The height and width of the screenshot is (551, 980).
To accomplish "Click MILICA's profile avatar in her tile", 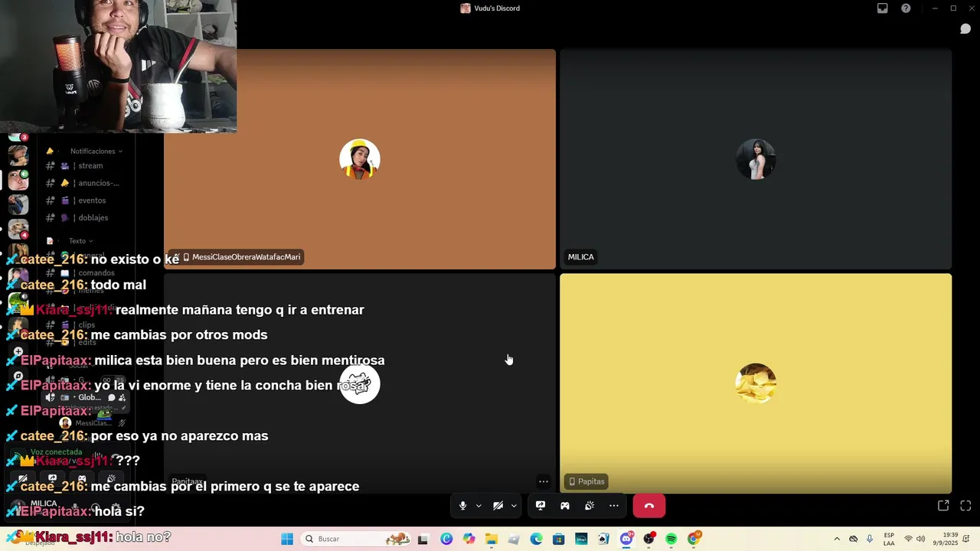I will 756,159.
